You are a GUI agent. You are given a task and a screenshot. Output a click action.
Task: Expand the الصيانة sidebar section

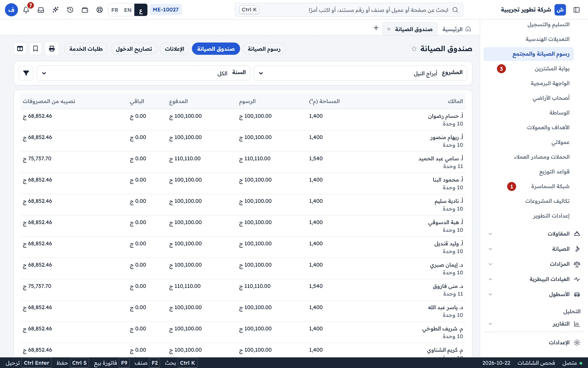pyautogui.click(x=534, y=249)
